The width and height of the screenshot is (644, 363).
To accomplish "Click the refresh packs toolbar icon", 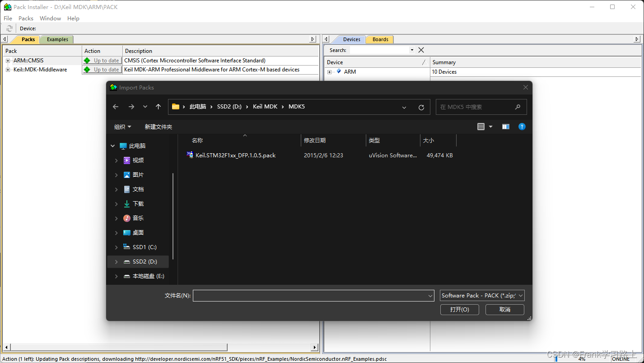I will tap(9, 28).
